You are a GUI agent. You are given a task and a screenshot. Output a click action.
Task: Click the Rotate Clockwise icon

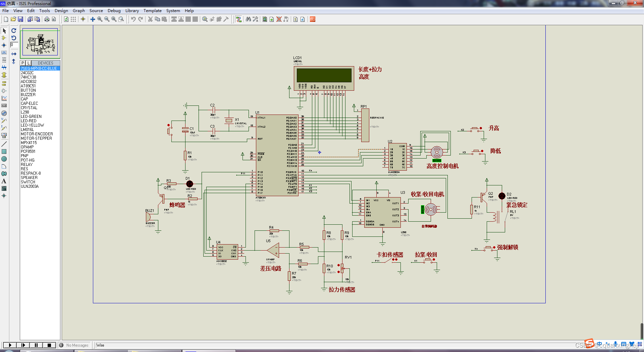(14, 31)
